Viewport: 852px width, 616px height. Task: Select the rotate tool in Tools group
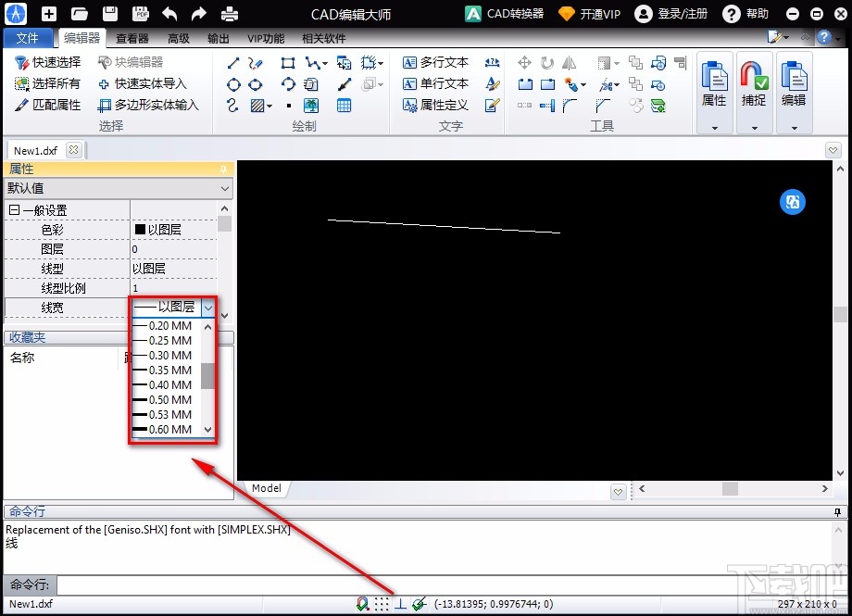tap(547, 63)
